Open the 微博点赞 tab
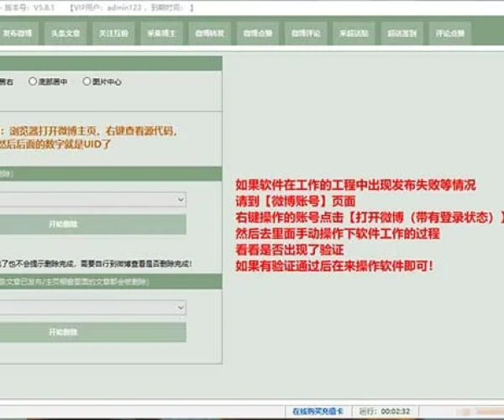The width and height of the screenshot is (504, 420). click(x=258, y=33)
